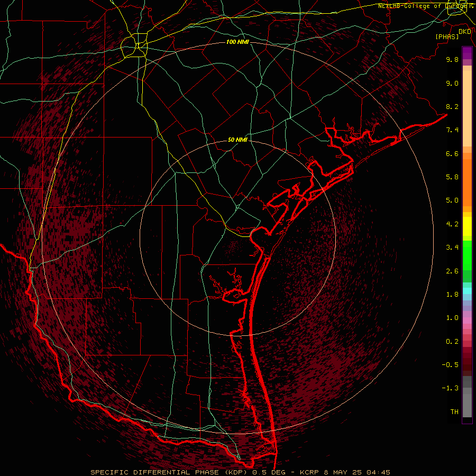
Task: Click the 1.0 scale value label
Action: tap(452, 318)
